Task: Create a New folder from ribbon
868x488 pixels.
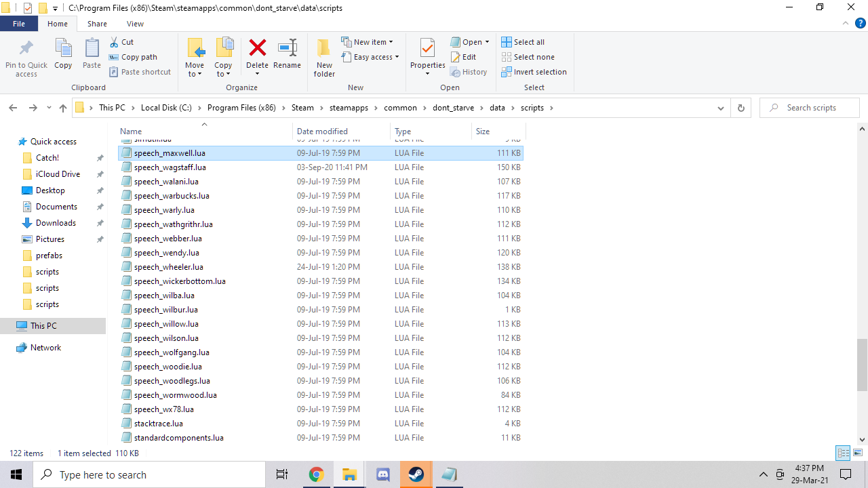Action: [x=324, y=49]
